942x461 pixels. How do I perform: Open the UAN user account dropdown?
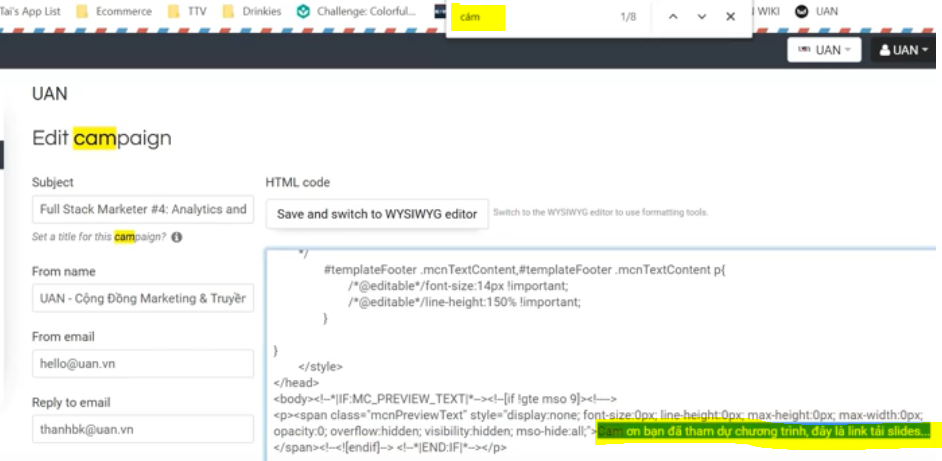pos(904,50)
